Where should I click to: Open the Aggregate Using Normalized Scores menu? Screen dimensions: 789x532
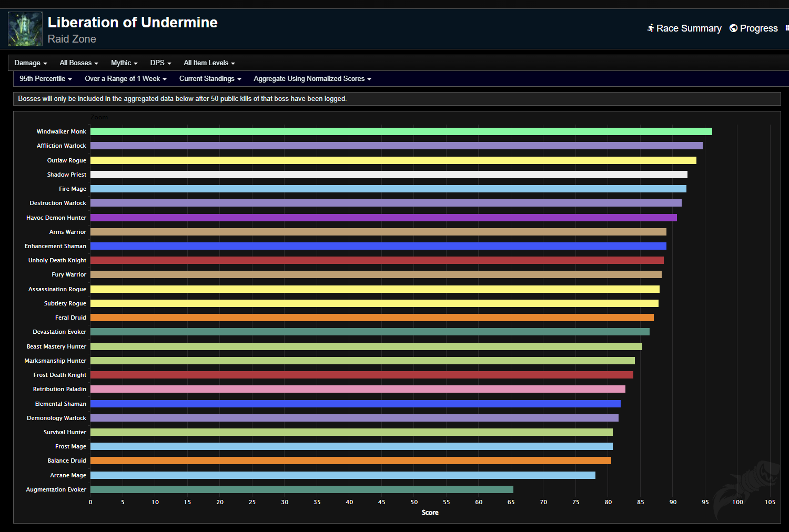[312, 78]
